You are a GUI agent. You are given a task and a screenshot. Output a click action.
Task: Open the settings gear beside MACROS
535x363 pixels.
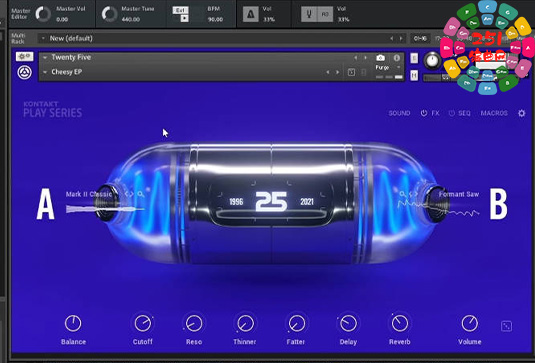tap(521, 113)
